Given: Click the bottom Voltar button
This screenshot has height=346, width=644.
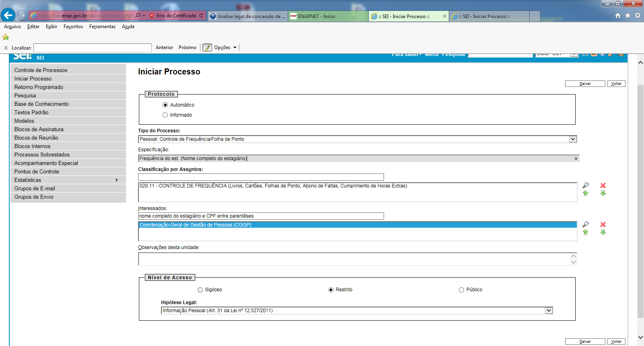Looking at the screenshot, I should pos(616,342).
